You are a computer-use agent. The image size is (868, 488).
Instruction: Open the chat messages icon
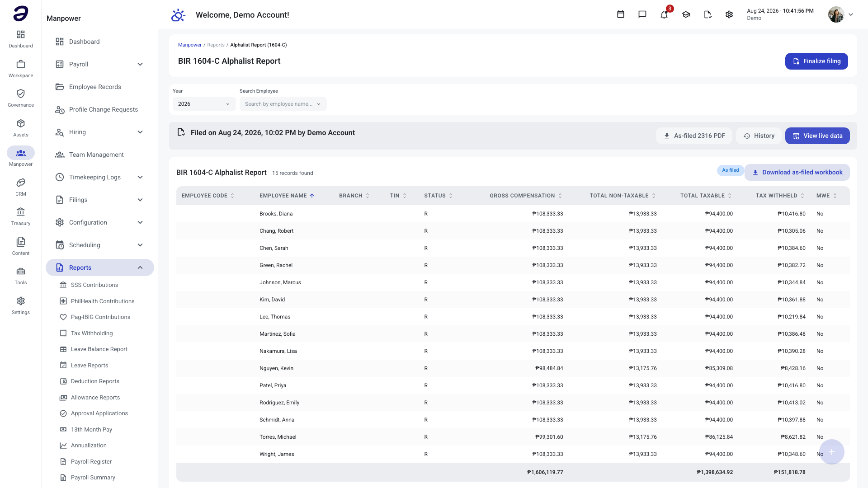642,14
